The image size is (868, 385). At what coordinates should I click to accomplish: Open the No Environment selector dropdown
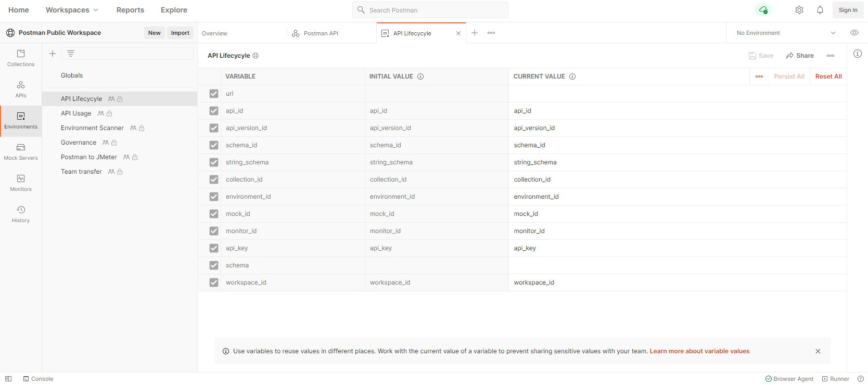[x=786, y=33]
